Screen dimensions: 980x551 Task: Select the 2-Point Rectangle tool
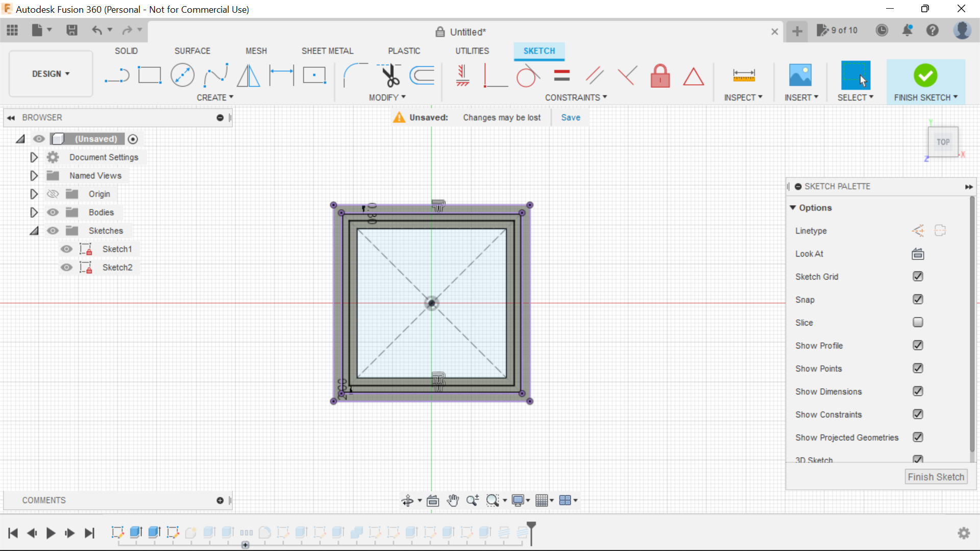pyautogui.click(x=150, y=75)
